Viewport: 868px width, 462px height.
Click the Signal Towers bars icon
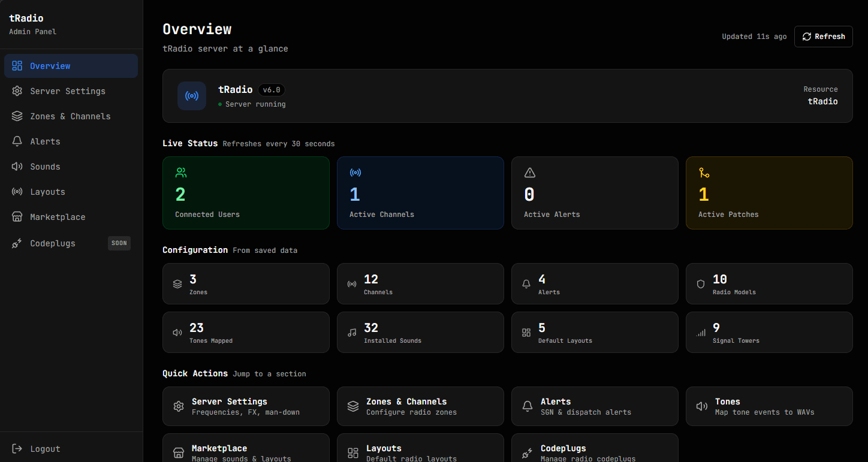click(x=701, y=333)
